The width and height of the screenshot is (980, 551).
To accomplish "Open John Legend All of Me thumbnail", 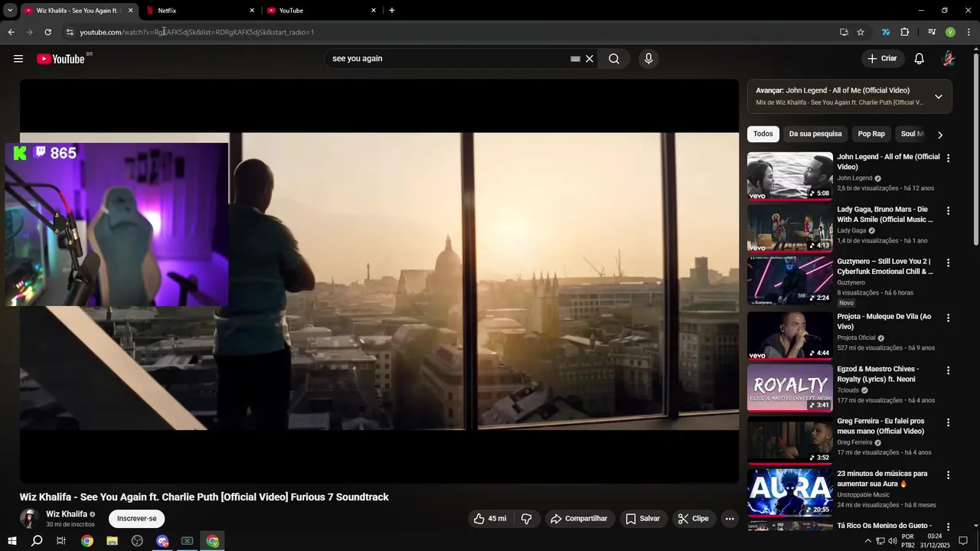I will 789,176.
